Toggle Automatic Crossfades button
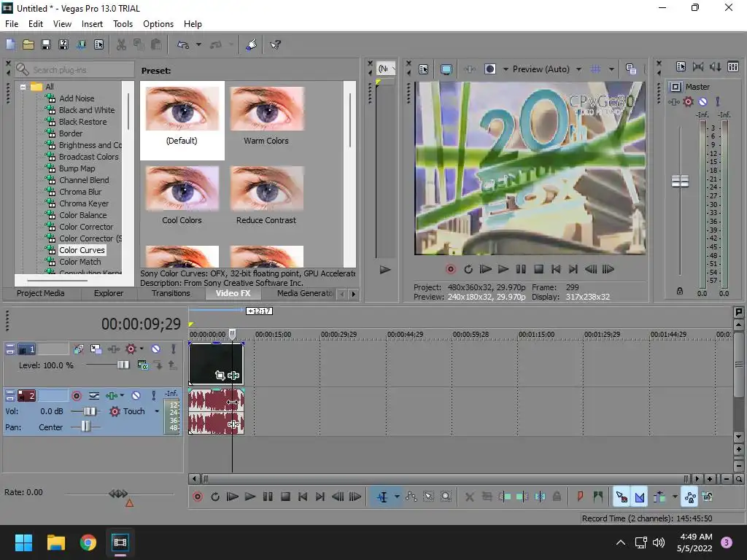This screenshot has width=747, height=560. (x=639, y=497)
